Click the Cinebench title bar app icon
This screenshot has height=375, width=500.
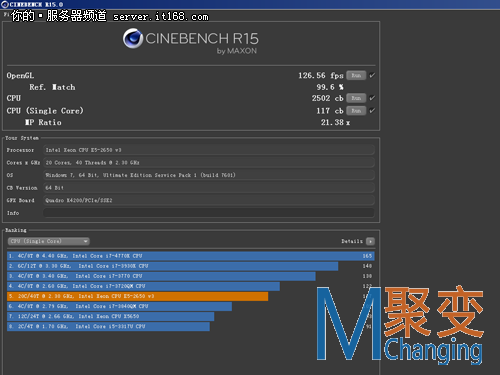tap(5, 4)
